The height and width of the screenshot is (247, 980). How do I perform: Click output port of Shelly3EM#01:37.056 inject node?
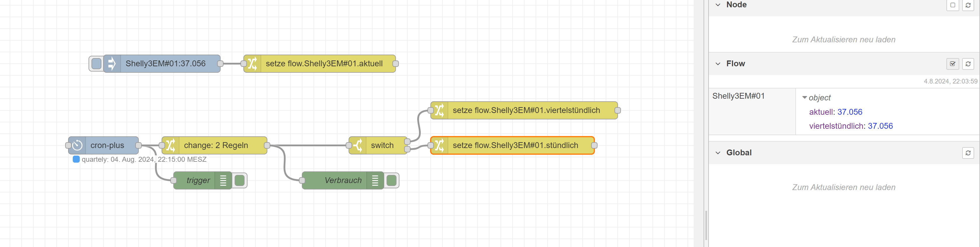[220, 63]
